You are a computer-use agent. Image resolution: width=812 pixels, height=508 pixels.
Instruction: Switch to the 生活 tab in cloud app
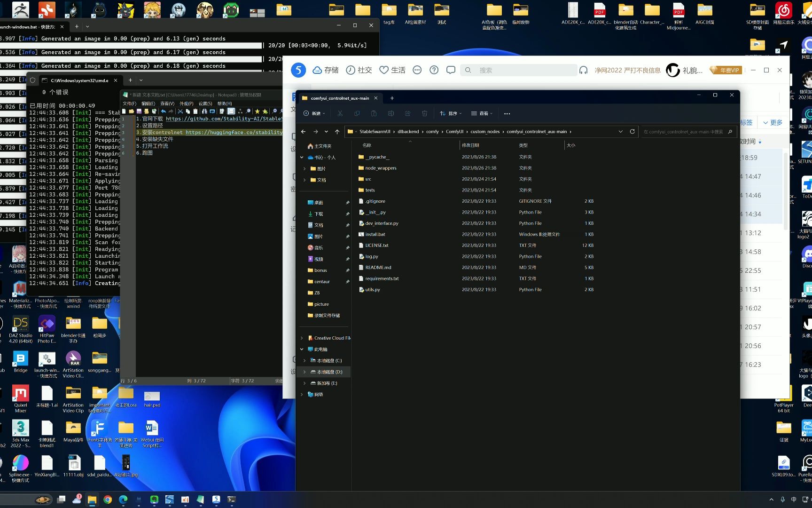(392, 70)
